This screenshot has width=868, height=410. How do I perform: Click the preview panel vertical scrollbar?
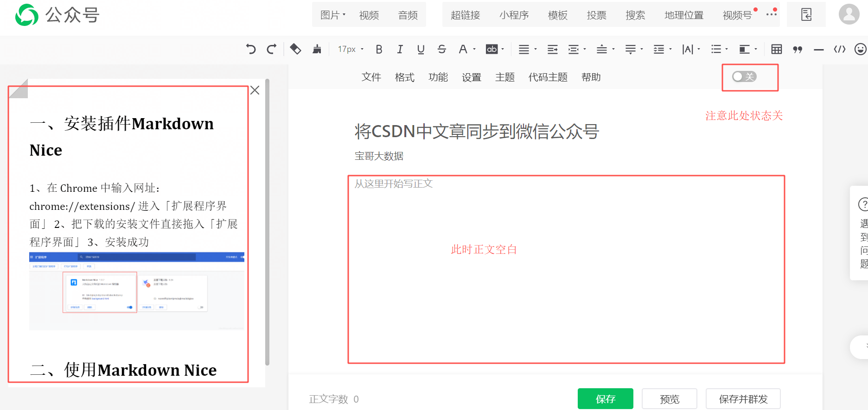point(267,222)
